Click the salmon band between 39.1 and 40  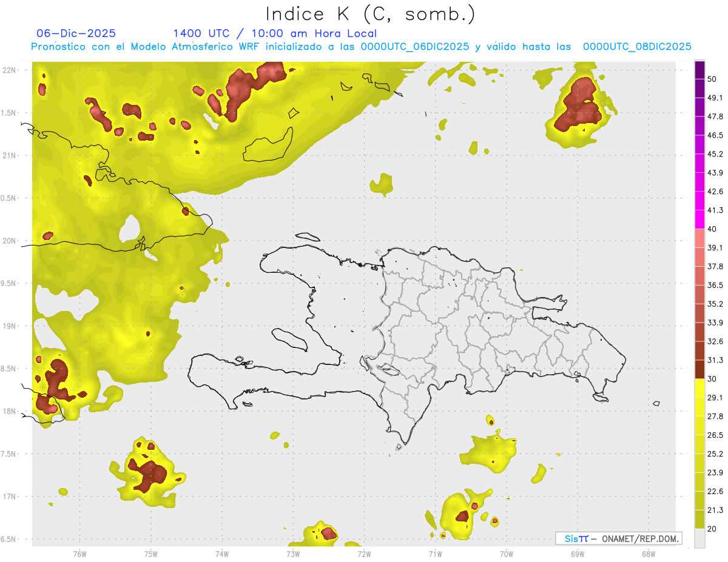point(699,238)
